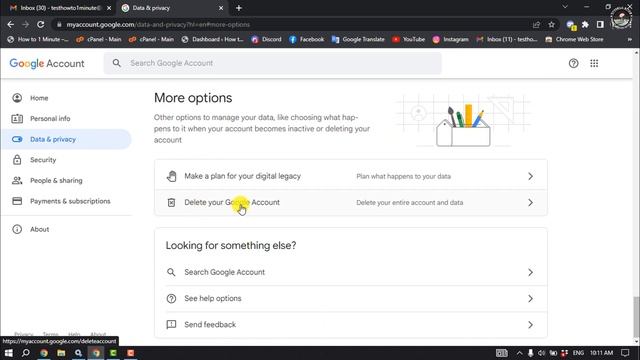Select the Data & privacy toggle icon
Screen dimensions: 640x360
click(17, 139)
